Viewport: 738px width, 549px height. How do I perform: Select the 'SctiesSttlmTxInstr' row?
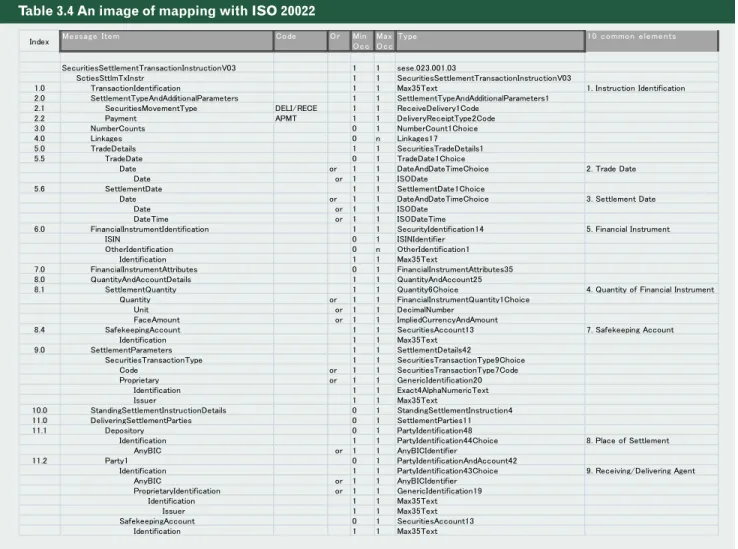110,78
